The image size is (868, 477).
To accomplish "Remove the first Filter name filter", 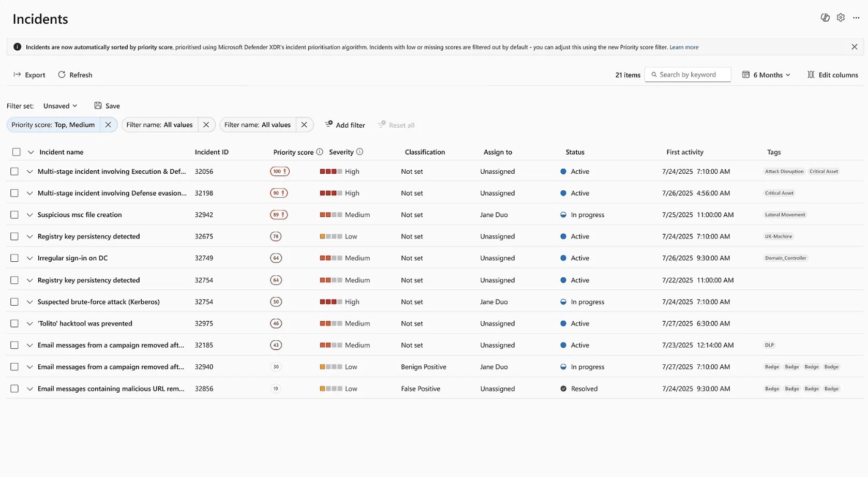I will (x=206, y=125).
